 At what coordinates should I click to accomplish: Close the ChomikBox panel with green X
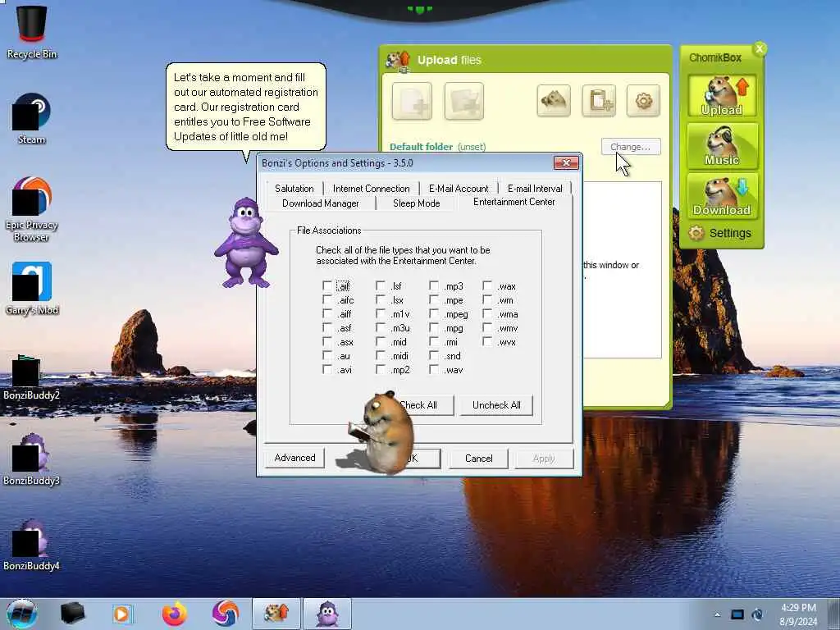pyautogui.click(x=760, y=48)
